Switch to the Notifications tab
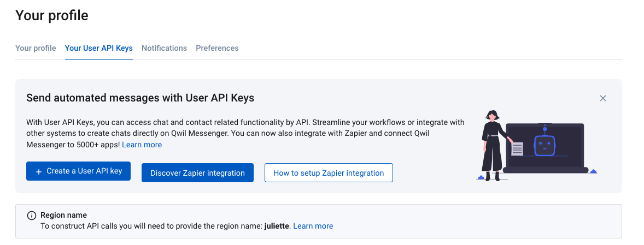The height and width of the screenshot is (245, 644). coord(165,48)
